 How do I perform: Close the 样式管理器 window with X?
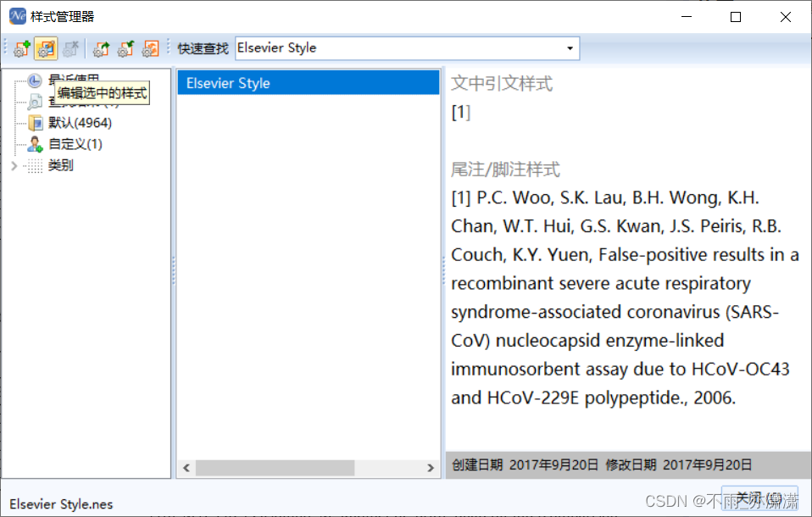786,17
